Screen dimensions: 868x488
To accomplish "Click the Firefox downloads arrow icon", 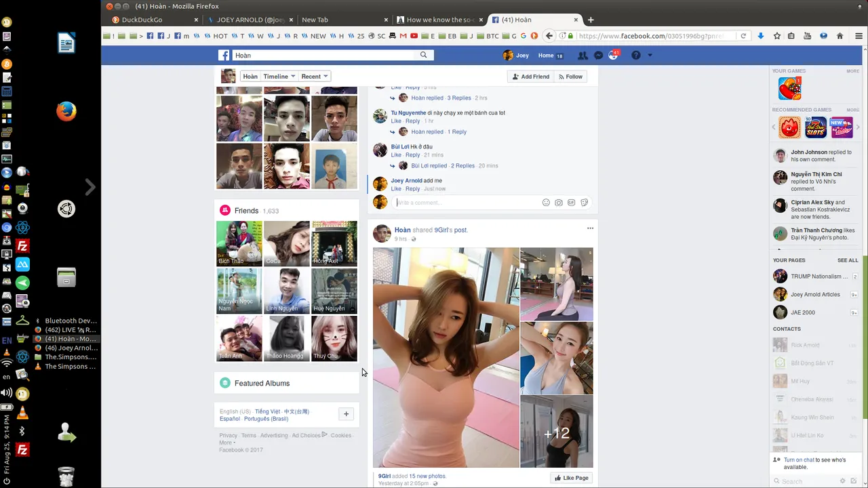I will pyautogui.click(x=761, y=36).
